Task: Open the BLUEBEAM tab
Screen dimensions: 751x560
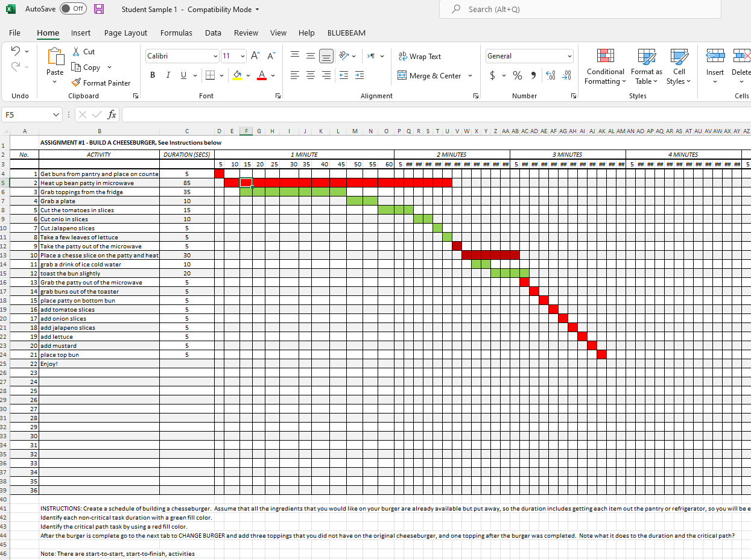Action: point(346,33)
